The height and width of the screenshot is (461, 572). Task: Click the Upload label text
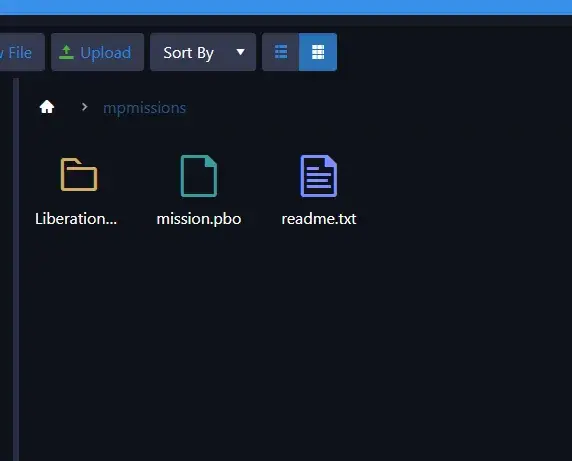pos(105,53)
